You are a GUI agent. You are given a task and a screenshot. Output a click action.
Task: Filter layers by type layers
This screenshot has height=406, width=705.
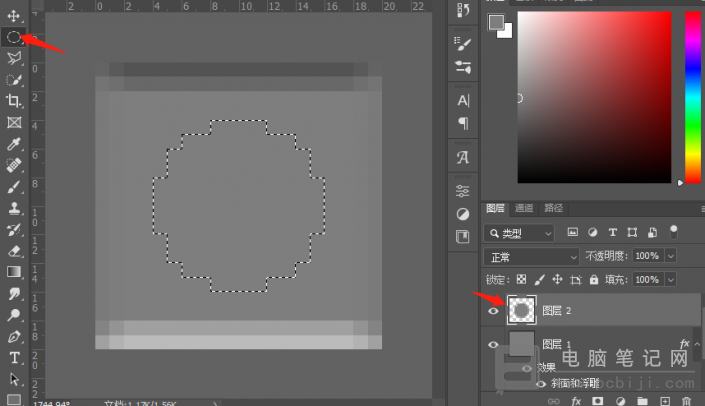pos(612,232)
